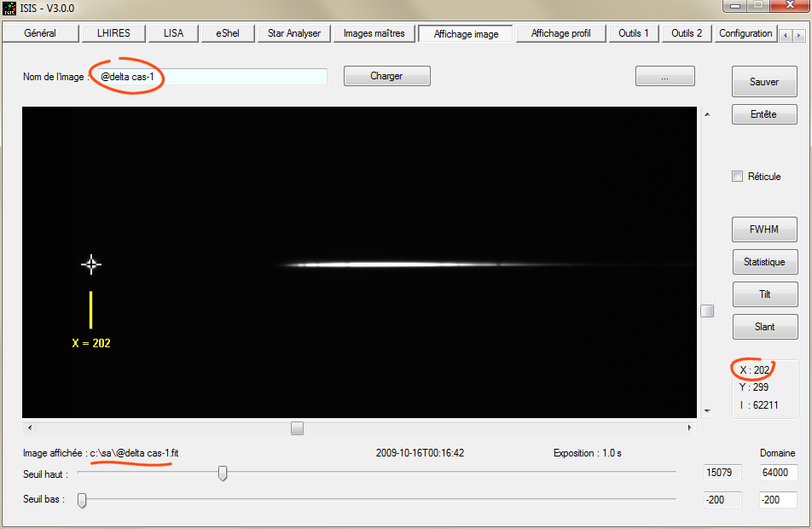The width and height of the screenshot is (812, 529).
Task: Click the Tilt button
Action: [764, 294]
